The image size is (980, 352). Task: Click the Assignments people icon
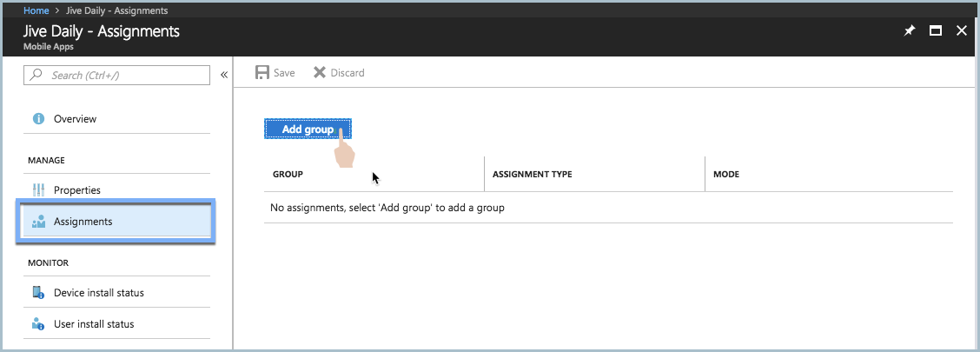pyautogui.click(x=38, y=222)
